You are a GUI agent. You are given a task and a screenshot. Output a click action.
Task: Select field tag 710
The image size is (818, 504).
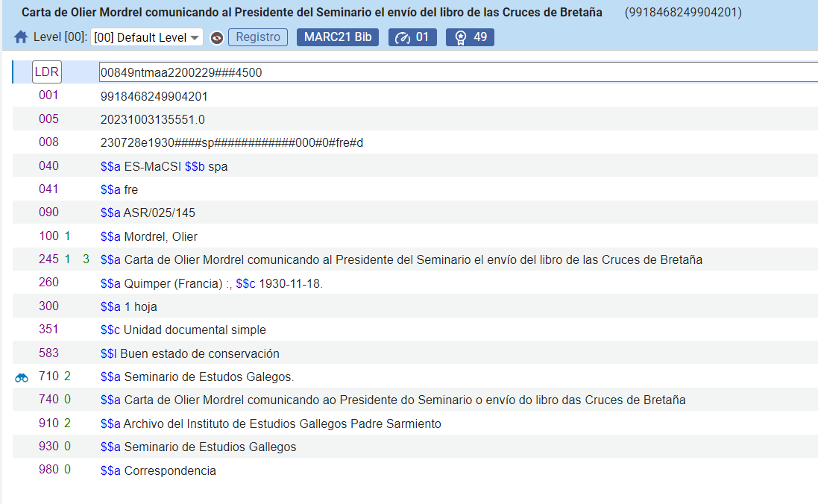pos(48,377)
